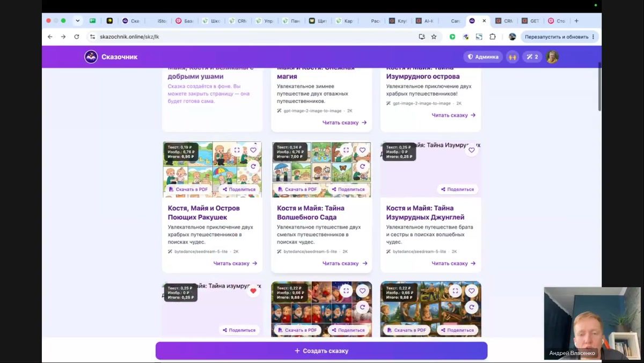The height and width of the screenshot is (363, 644).
Task: Switch to the AI-K browser tab
Action: coord(426,21)
